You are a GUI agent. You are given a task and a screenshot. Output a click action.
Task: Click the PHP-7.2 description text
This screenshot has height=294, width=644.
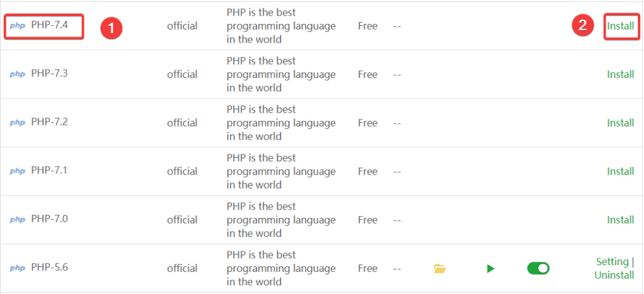point(280,123)
